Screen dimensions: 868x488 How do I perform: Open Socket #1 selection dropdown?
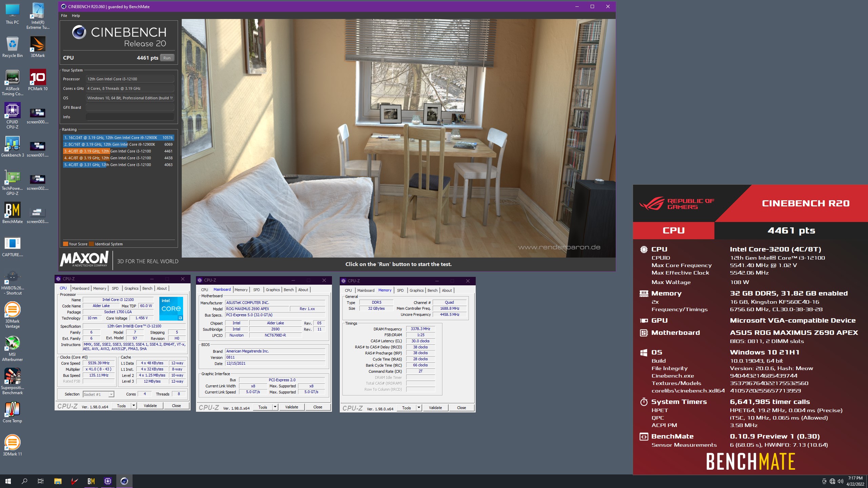(x=99, y=394)
